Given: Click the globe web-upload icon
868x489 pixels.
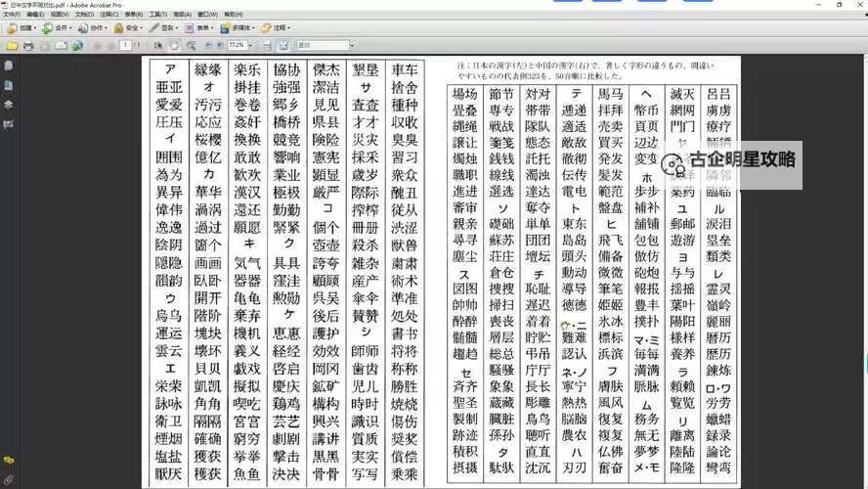Looking at the screenshot, I should (x=77, y=45).
